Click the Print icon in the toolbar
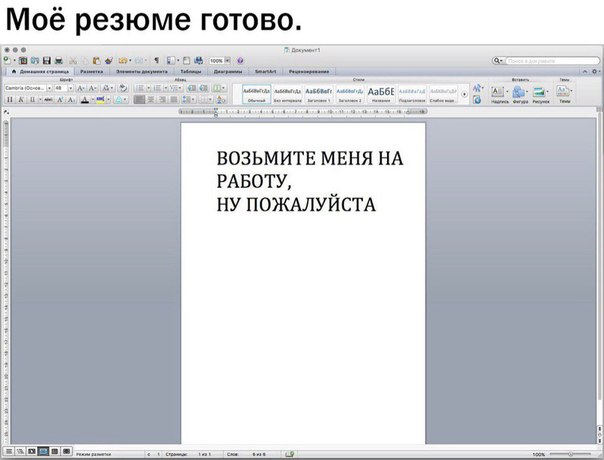Viewport: 604px width, 460px height. 59,61
